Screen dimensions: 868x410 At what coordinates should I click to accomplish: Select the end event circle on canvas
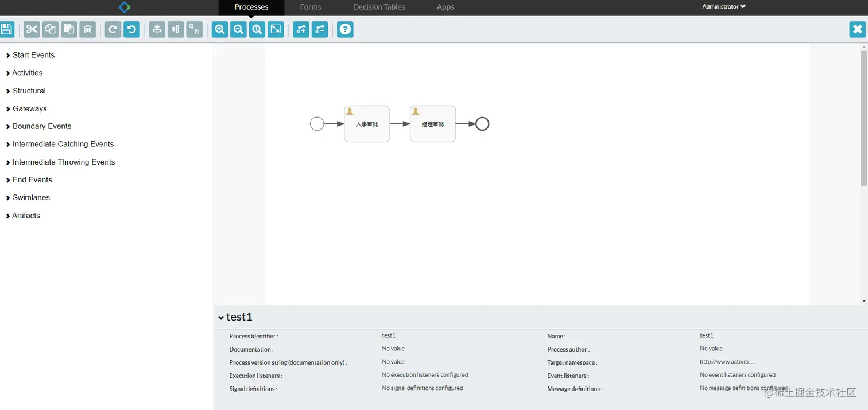point(482,124)
